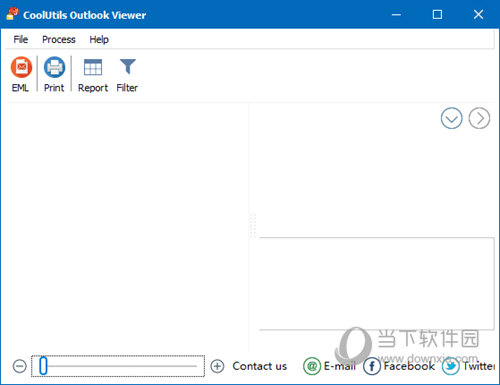500x385 pixels.
Task: Print the email with Print icon
Action: pos(54,67)
